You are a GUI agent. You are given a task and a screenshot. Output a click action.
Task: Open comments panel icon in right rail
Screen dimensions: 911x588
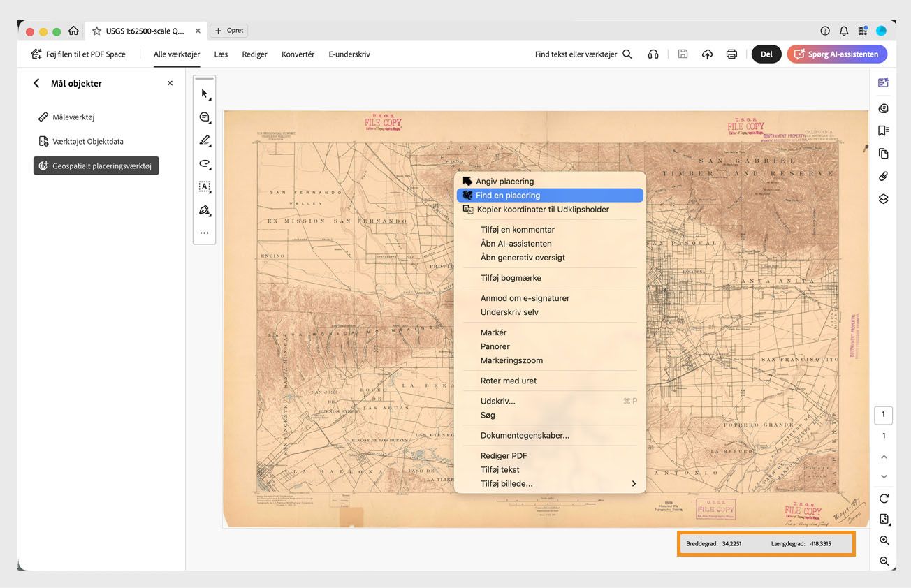(x=883, y=108)
